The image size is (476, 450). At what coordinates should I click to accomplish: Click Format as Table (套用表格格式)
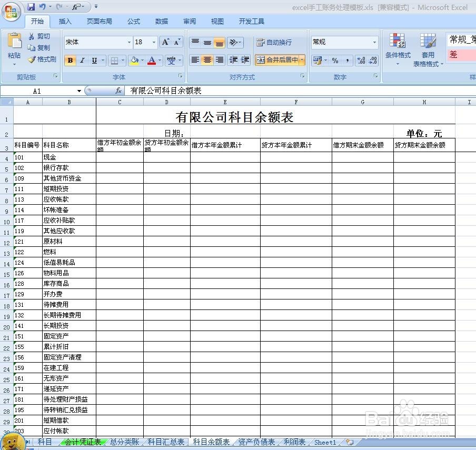(x=428, y=47)
